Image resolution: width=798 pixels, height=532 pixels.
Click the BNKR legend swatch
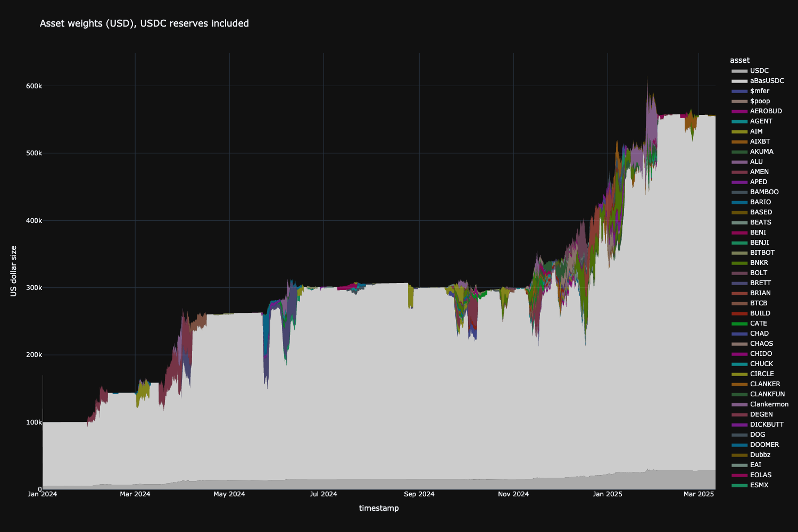(x=739, y=263)
